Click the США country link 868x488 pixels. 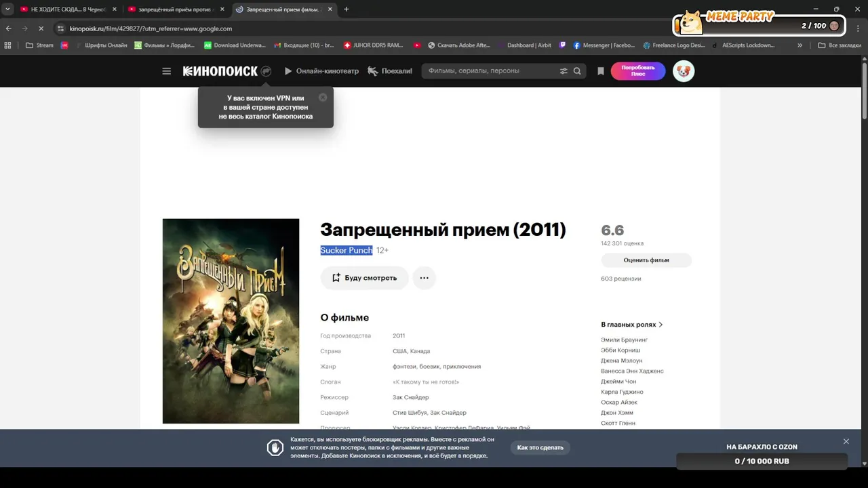399,351
